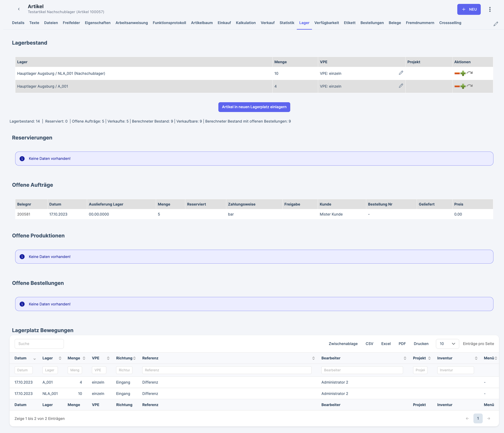The height and width of the screenshot is (433, 504).
Task: Export movements table as CSV
Action: click(x=369, y=344)
